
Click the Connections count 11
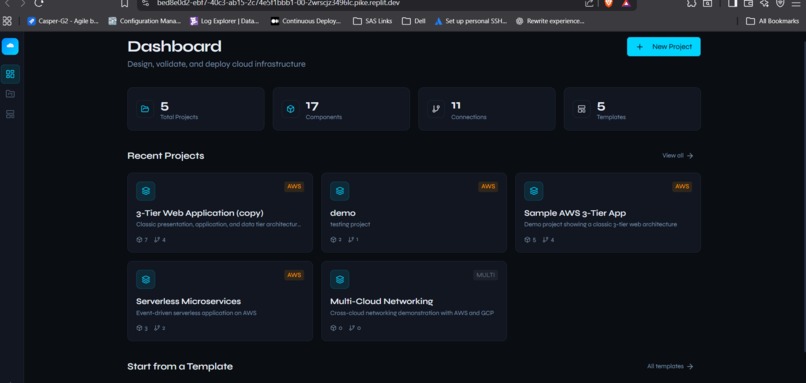click(456, 106)
